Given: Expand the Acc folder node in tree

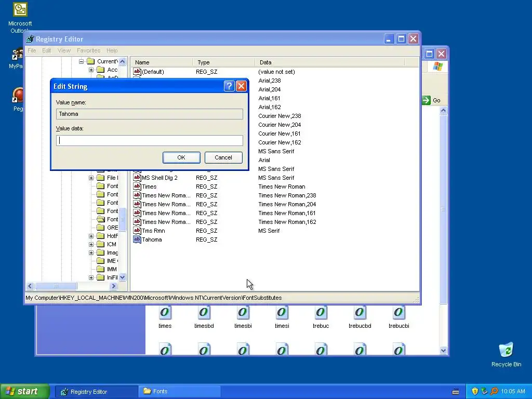Looking at the screenshot, I should (x=91, y=70).
